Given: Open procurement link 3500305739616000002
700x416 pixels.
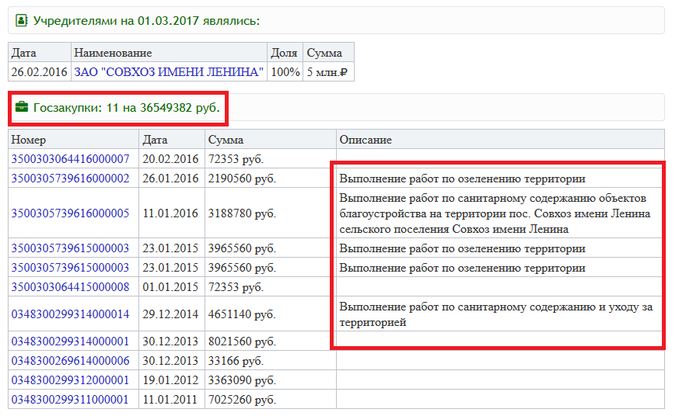Looking at the screenshot, I should [x=70, y=179].
